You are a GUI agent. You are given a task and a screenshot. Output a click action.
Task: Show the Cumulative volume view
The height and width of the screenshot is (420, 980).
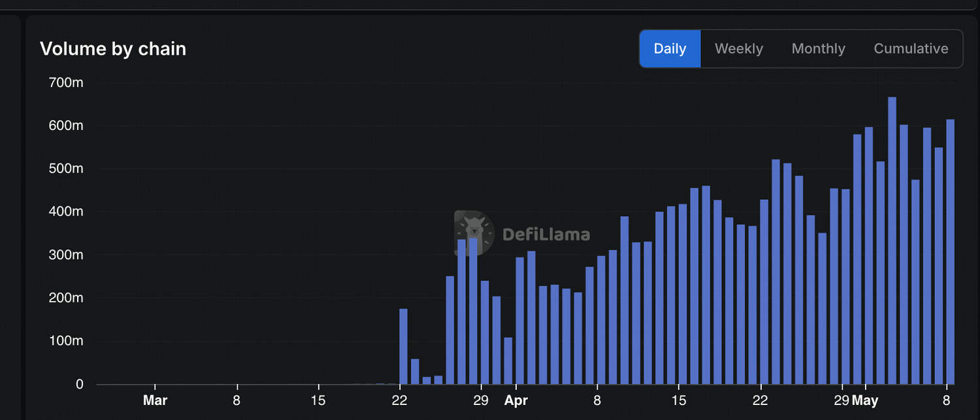point(911,48)
